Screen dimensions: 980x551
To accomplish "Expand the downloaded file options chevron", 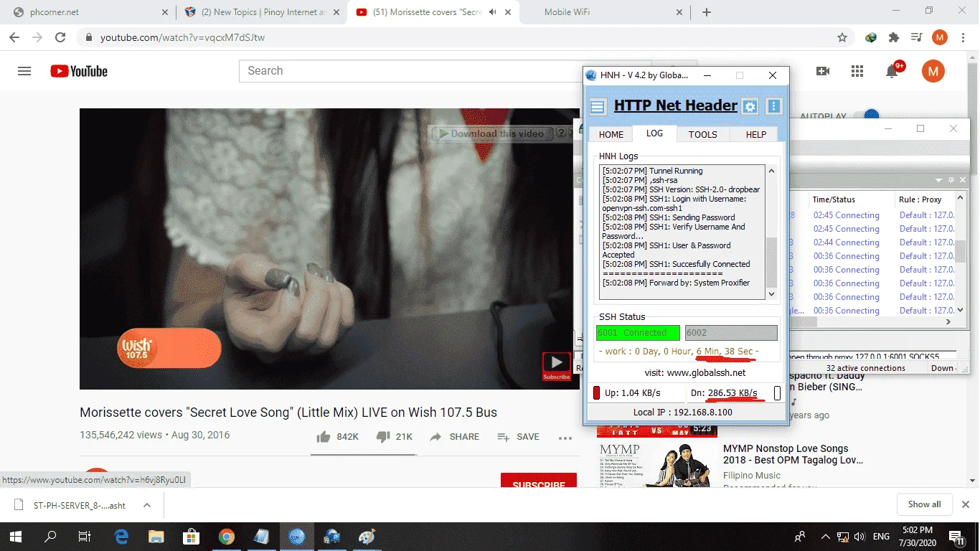I will click(x=147, y=505).
